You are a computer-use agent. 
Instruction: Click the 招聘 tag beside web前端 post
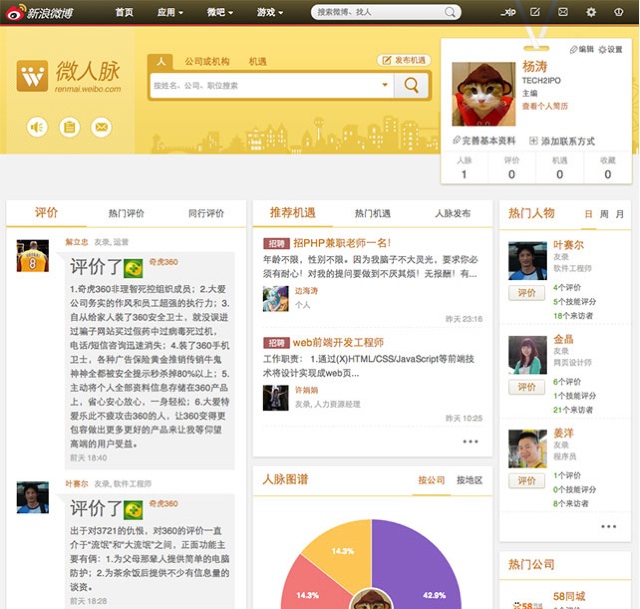[276, 343]
